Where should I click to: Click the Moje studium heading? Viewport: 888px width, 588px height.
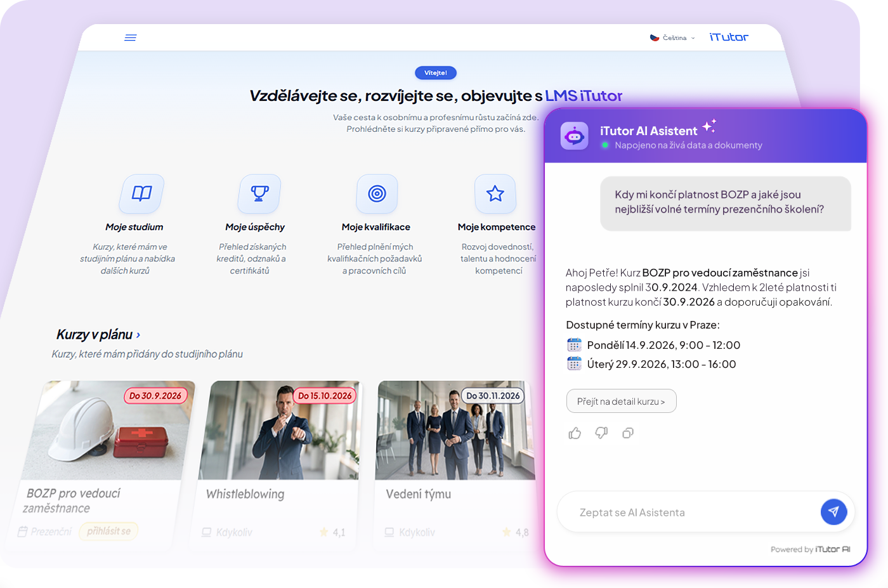point(134,227)
